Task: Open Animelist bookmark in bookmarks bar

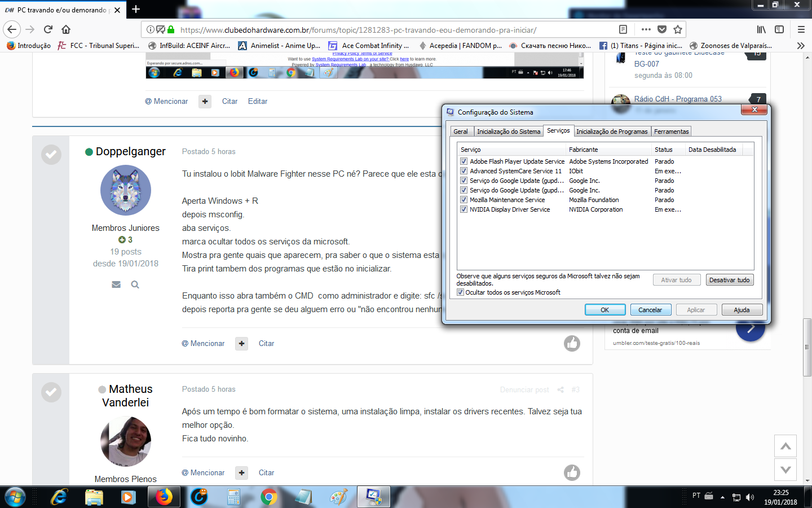Action: point(279,46)
